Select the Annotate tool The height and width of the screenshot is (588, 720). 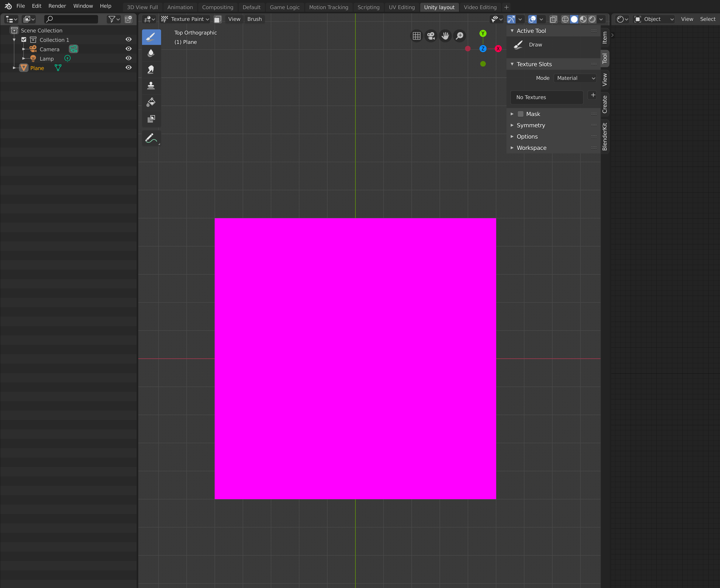pos(151,138)
